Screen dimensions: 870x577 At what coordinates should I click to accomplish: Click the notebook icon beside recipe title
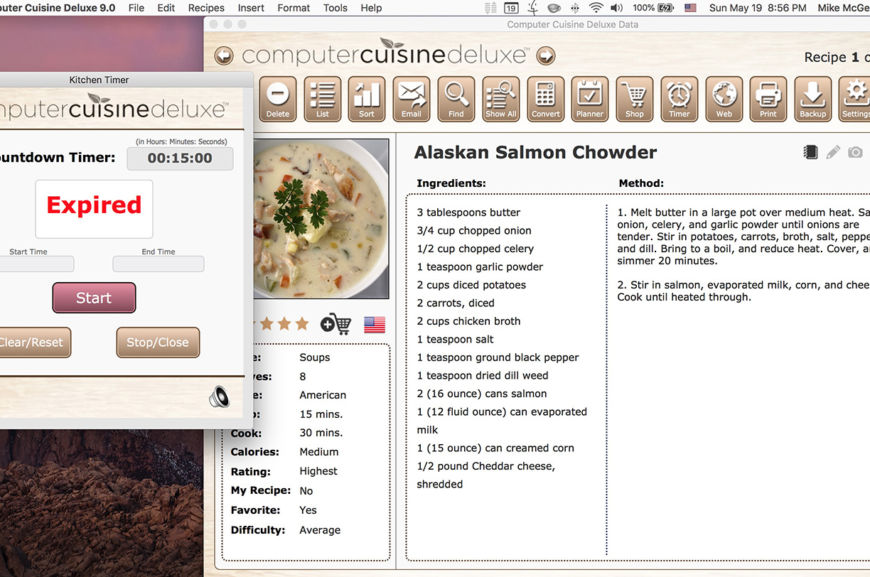[x=811, y=152]
